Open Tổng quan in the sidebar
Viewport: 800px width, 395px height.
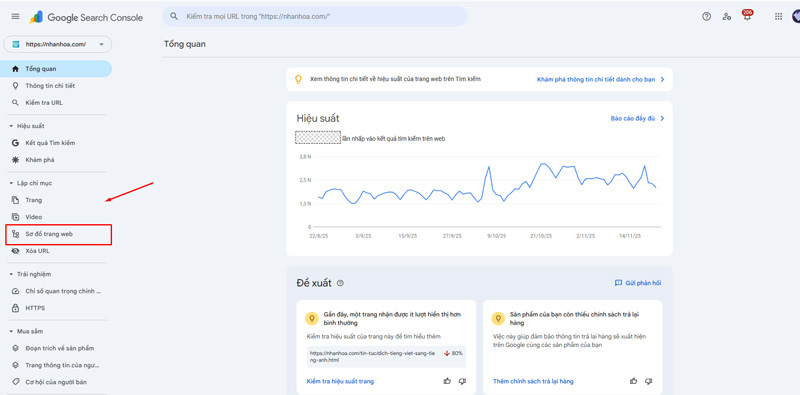click(x=56, y=69)
